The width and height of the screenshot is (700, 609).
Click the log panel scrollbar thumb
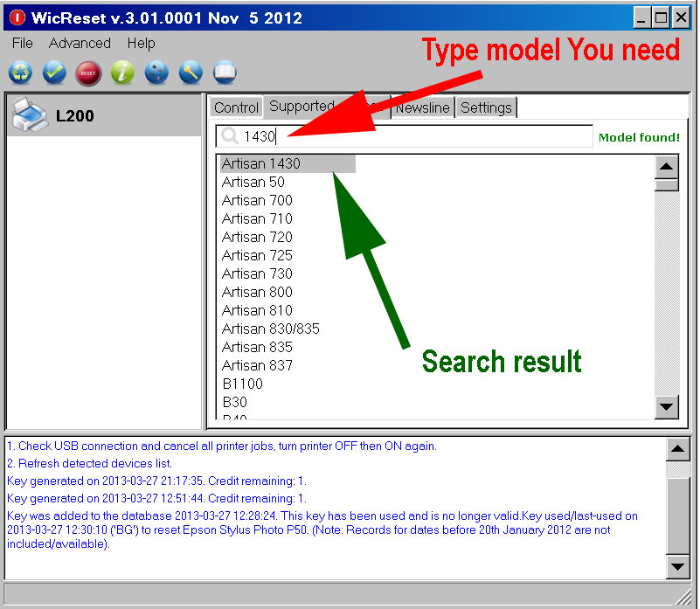(677, 516)
